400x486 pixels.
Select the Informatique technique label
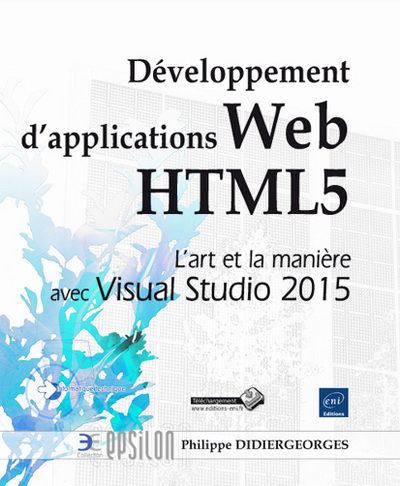click(92, 389)
